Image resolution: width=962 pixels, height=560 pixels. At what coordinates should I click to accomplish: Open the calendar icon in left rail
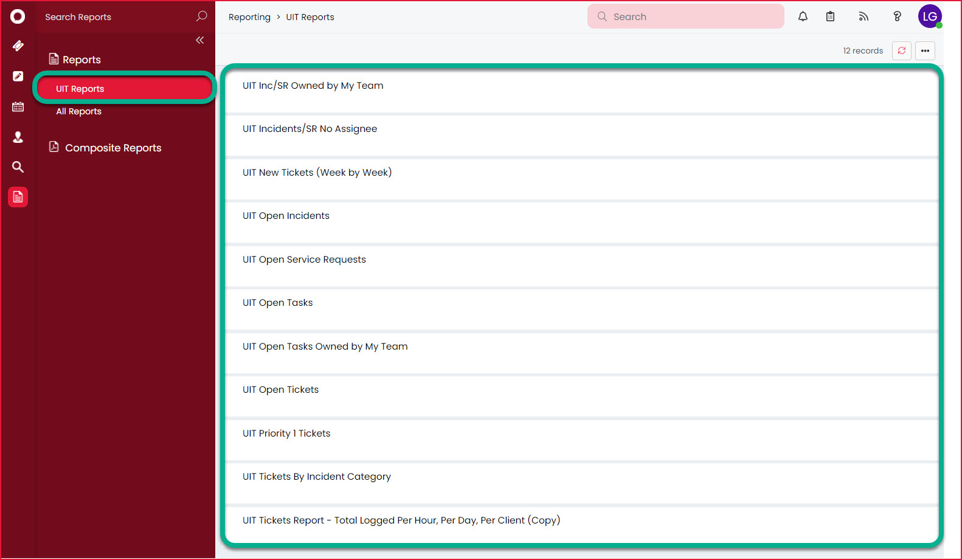pos(18,106)
